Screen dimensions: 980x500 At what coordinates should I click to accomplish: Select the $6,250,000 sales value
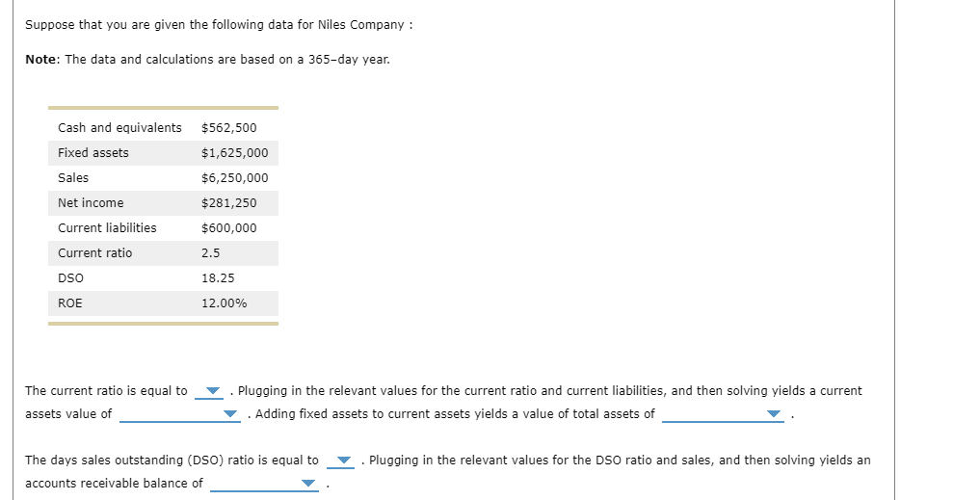pyautogui.click(x=235, y=178)
